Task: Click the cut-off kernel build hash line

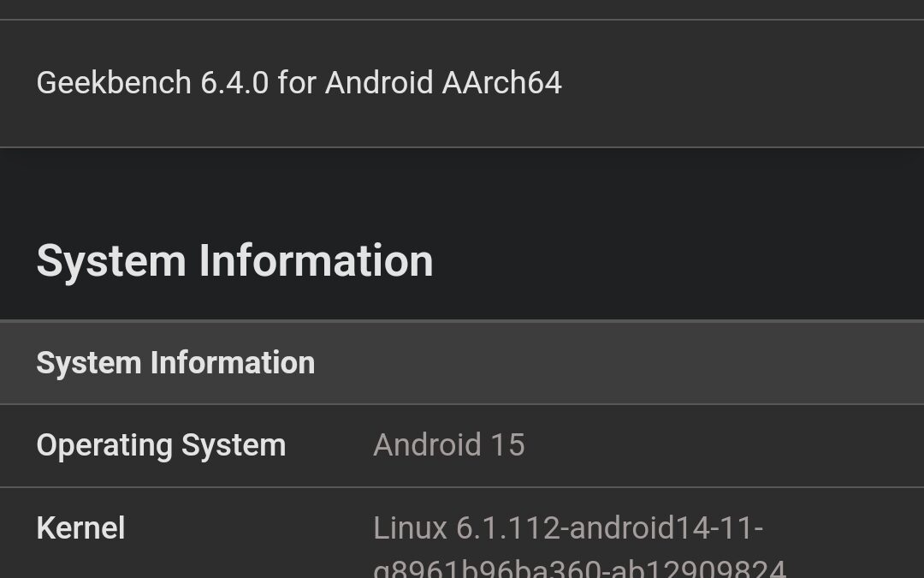Action: [x=579, y=569]
